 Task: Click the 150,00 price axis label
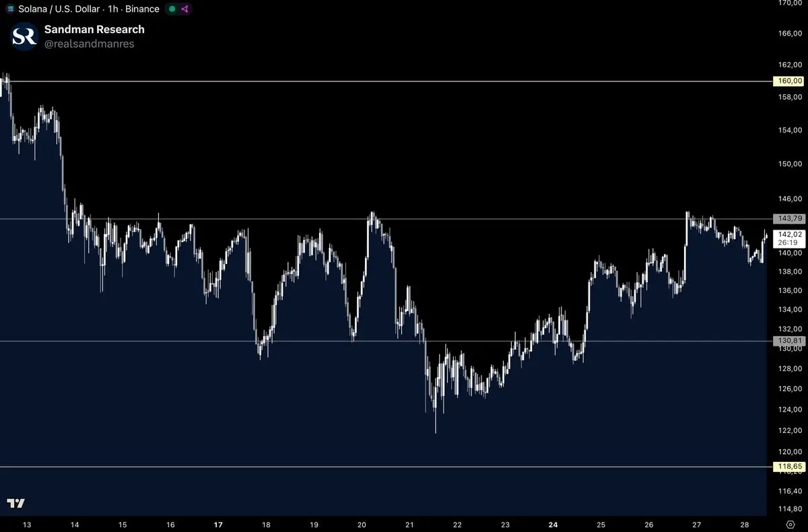tap(789, 164)
